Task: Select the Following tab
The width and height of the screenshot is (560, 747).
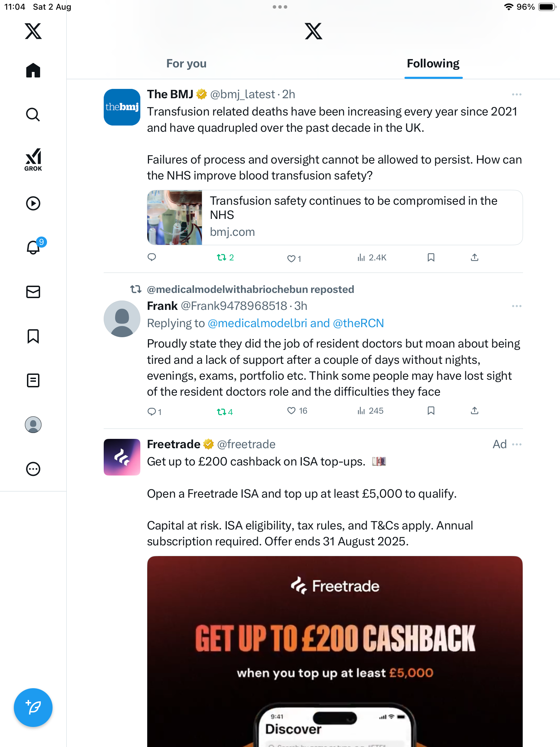Action: [x=433, y=64]
